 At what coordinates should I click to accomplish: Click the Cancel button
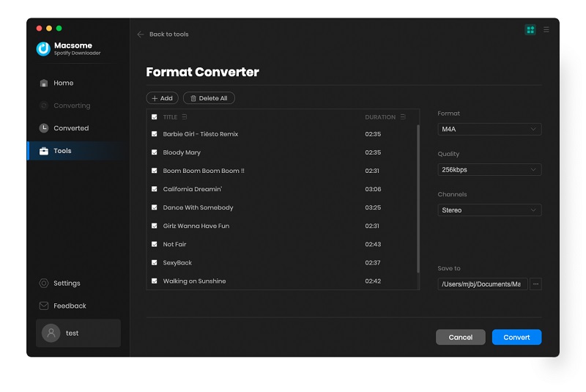pyautogui.click(x=461, y=337)
